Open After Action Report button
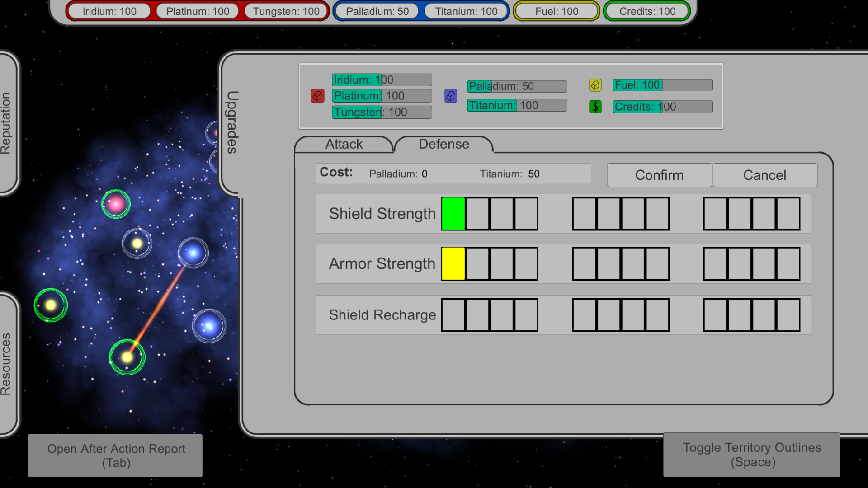Viewport: 868px width, 488px height. click(115, 455)
